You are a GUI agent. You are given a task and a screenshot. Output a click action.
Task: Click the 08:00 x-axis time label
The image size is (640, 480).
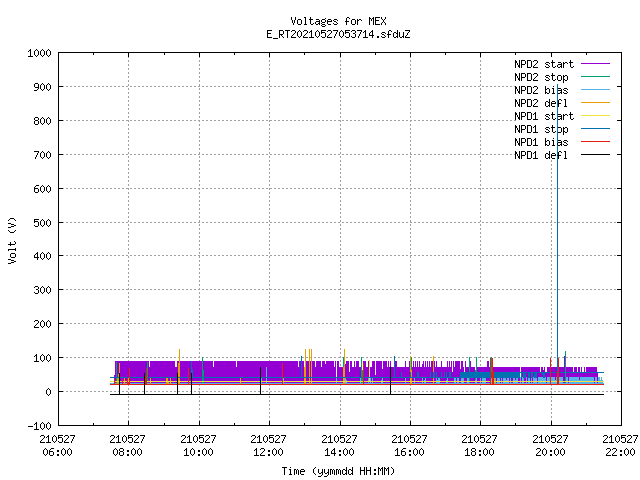127,452
